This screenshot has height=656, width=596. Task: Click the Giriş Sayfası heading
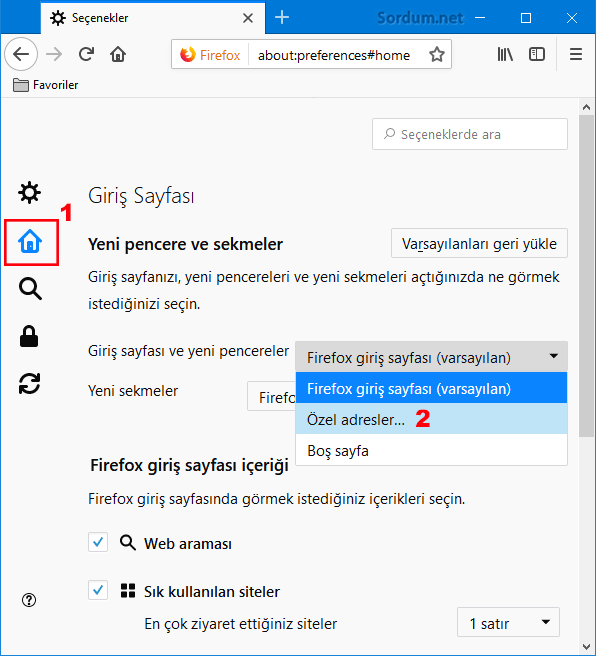141,195
